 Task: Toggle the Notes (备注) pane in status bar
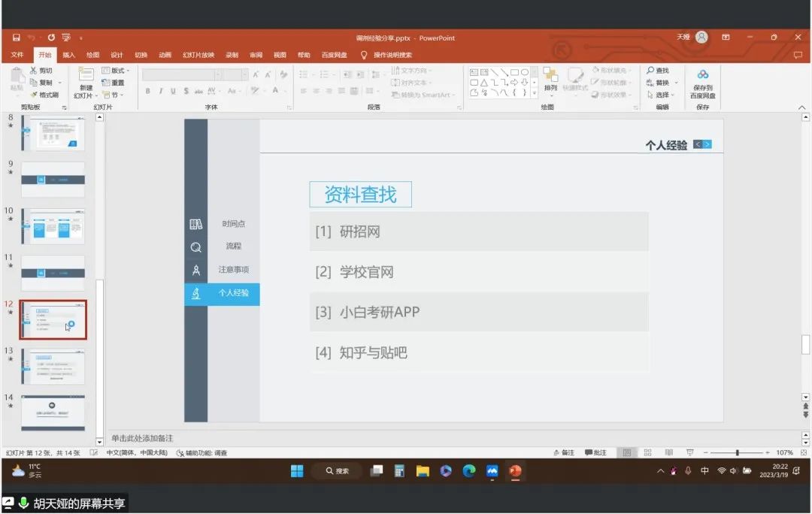click(x=563, y=453)
